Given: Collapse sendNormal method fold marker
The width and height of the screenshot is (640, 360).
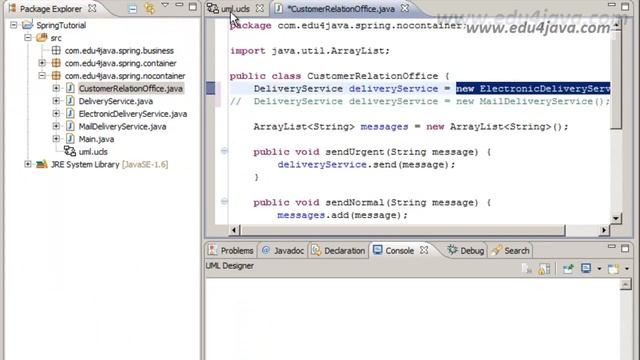Looking at the screenshot, I should 224,201.
